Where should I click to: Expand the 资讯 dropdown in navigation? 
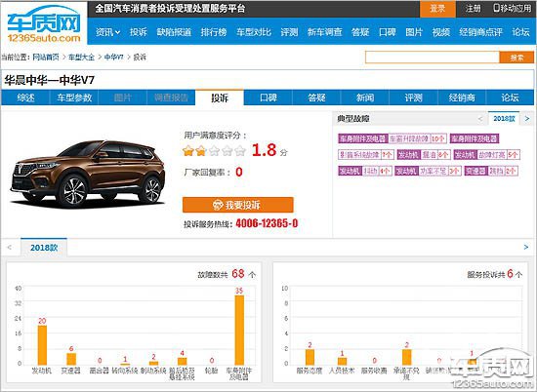coord(107,32)
